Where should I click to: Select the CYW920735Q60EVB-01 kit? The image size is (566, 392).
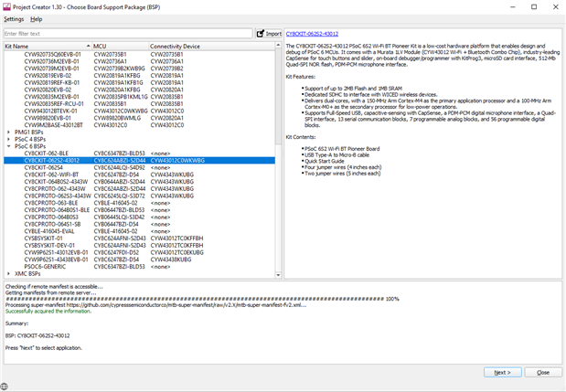pyautogui.click(x=139, y=55)
